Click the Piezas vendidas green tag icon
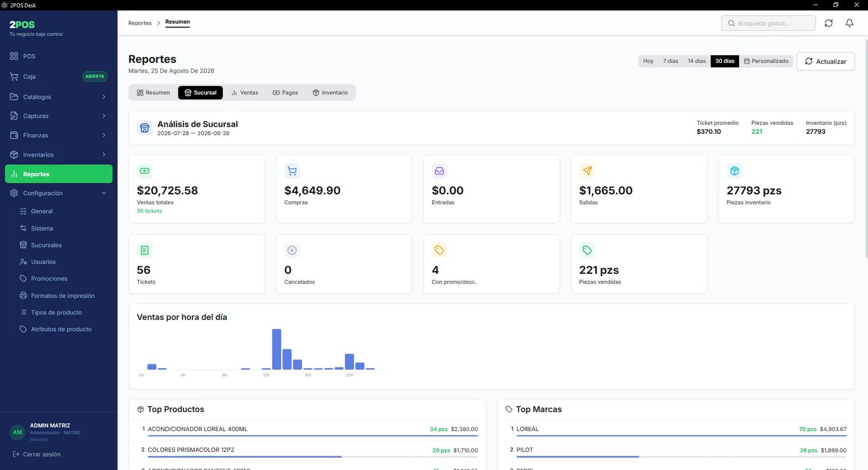Viewport: 868px width, 470px height. 587,250
